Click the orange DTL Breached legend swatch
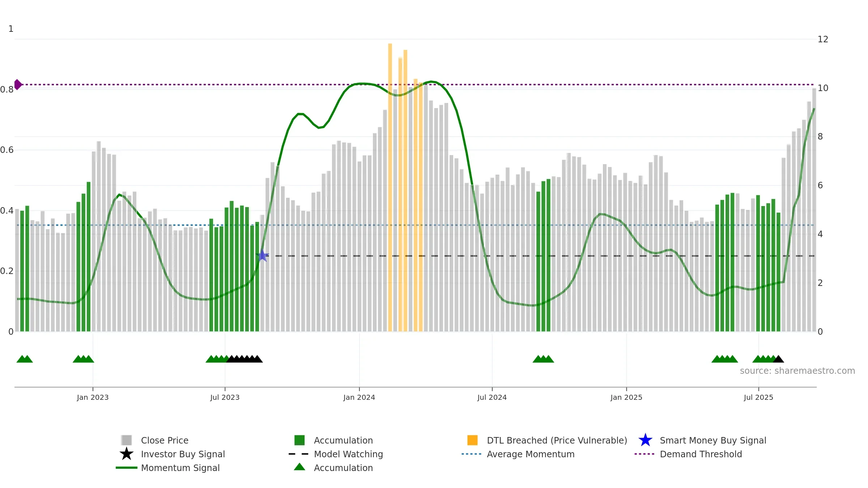 click(x=472, y=440)
